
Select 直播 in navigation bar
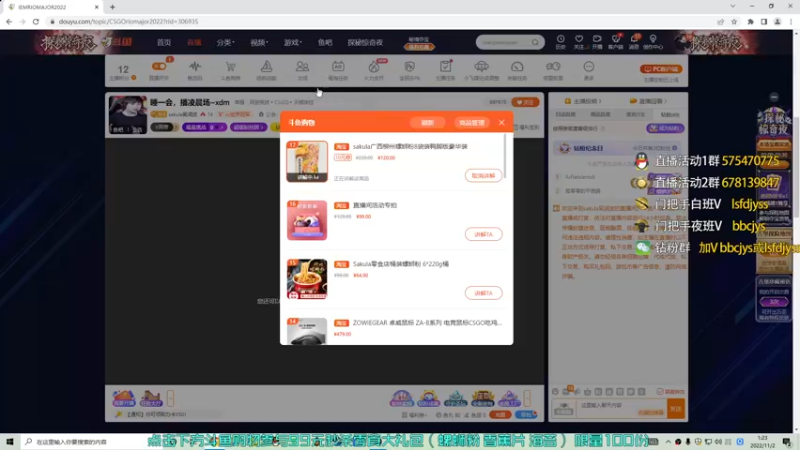click(194, 42)
